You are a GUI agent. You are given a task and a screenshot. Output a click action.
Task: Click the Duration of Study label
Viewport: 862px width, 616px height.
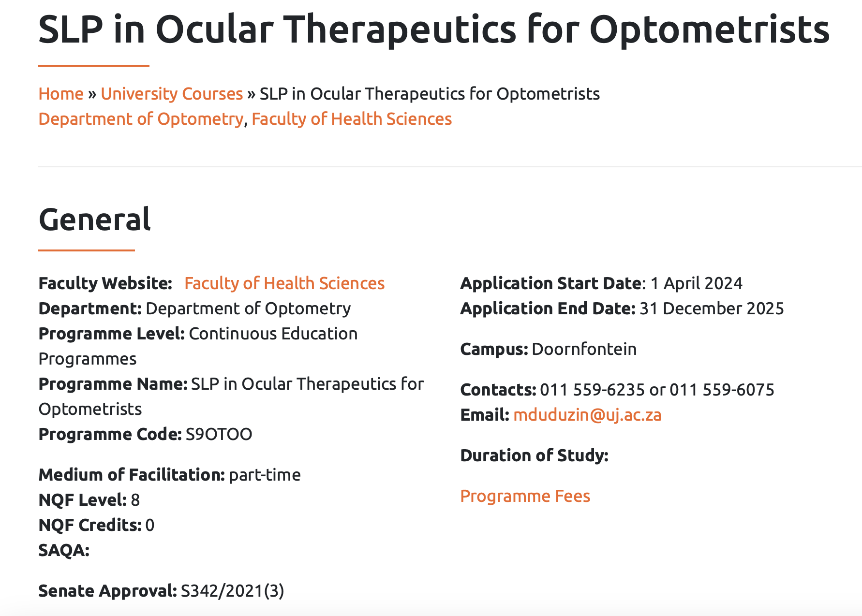click(535, 455)
